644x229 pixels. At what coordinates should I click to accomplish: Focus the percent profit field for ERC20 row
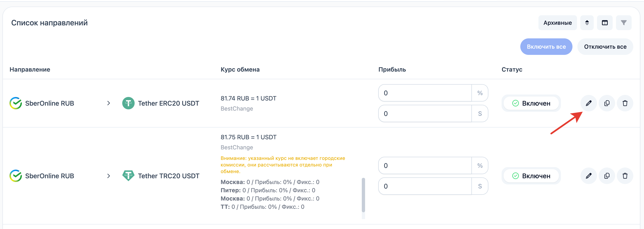point(425,93)
